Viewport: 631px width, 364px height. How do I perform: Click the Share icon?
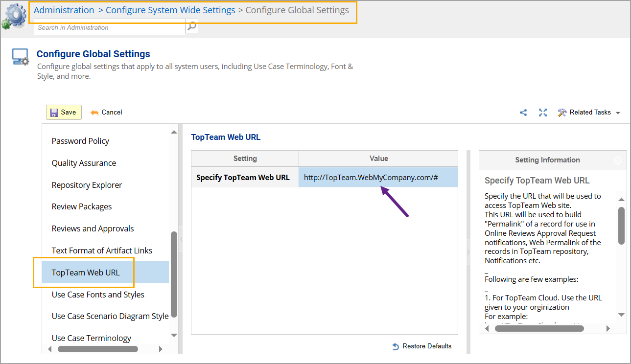pos(523,113)
